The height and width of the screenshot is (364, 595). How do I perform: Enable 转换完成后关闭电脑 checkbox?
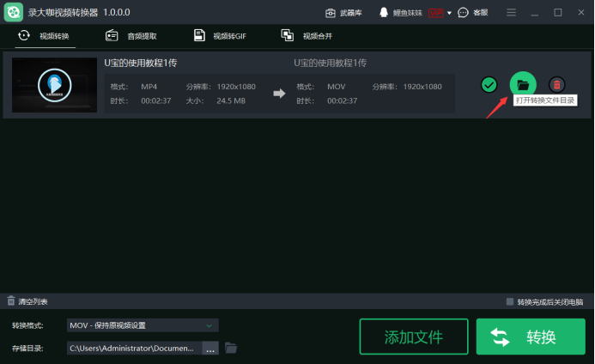510,302
